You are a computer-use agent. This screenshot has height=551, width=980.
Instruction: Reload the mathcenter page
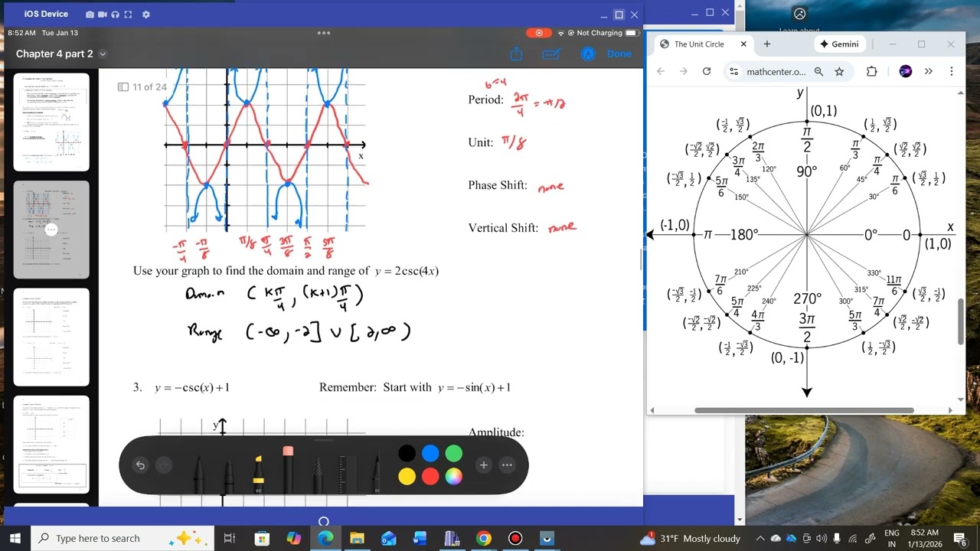[707, 71]
